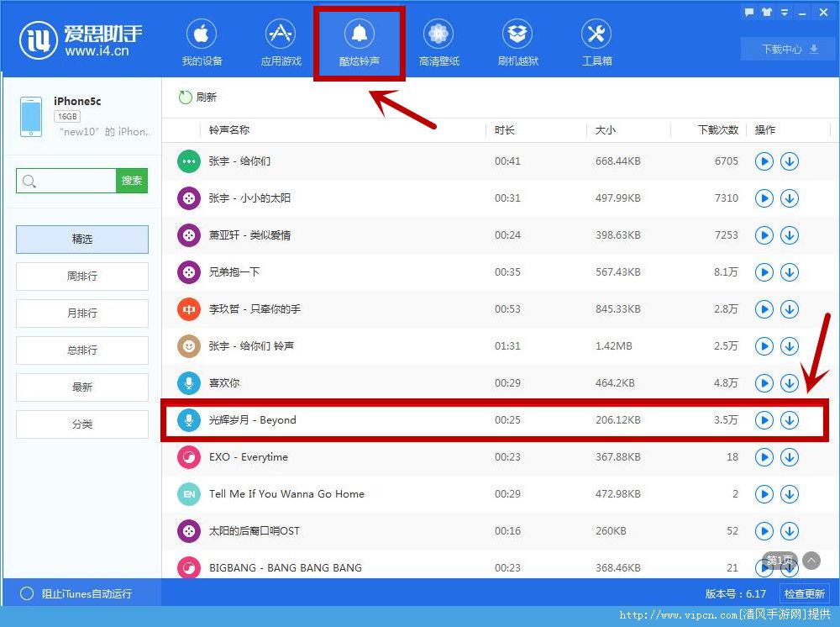Play ringtone EXO - Everytime
This screenshot has width=840, height=627.
[764, 457]
